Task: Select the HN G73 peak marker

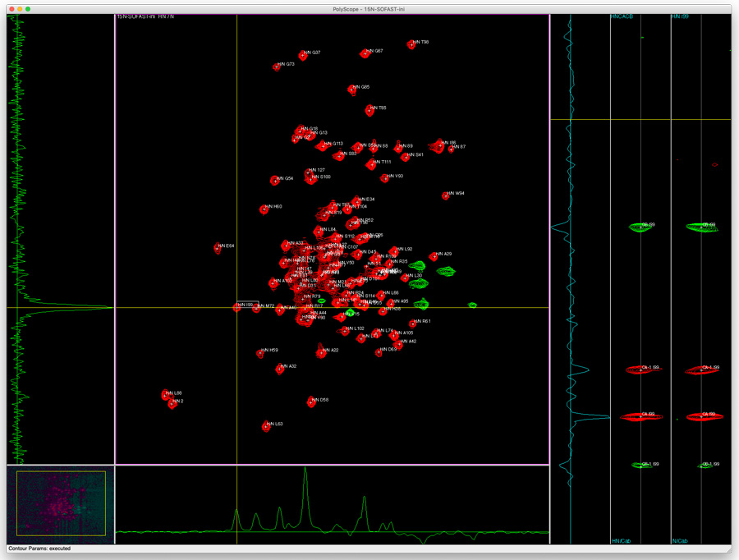Action: click(277, 67)
